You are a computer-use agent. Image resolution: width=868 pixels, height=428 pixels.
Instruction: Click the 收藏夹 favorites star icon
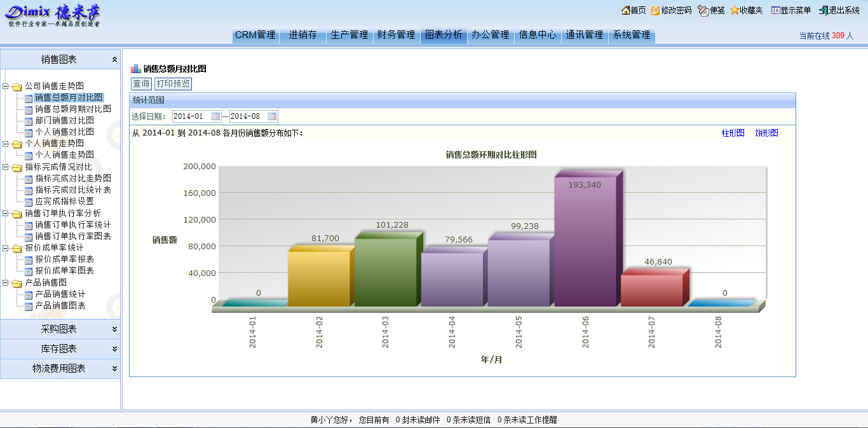click(735, 10)
